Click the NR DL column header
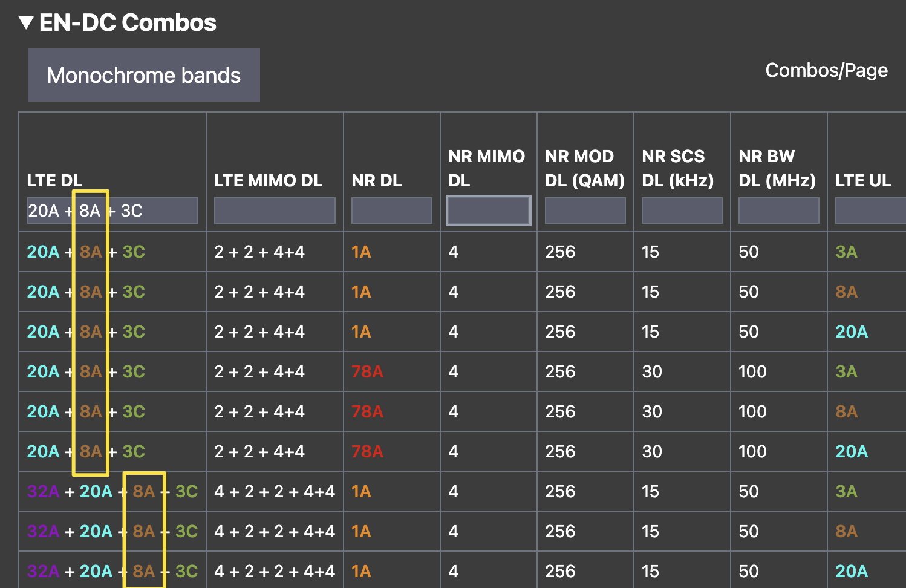Screen dimensions: 906x588 (376, 180)
